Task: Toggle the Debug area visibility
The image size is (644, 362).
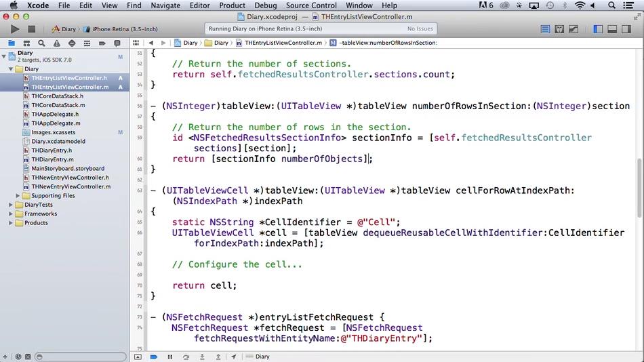Action: click(x=612, y=29)
